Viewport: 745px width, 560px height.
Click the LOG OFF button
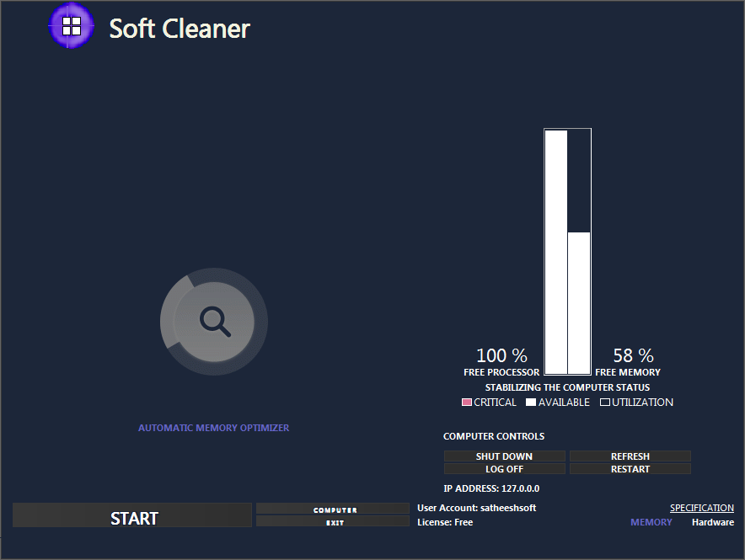[504, 469]
